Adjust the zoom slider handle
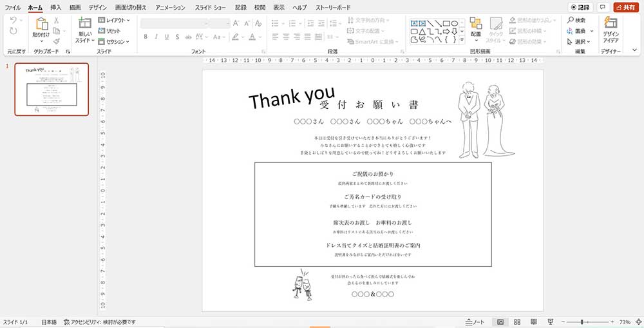 tap(582, 322)
